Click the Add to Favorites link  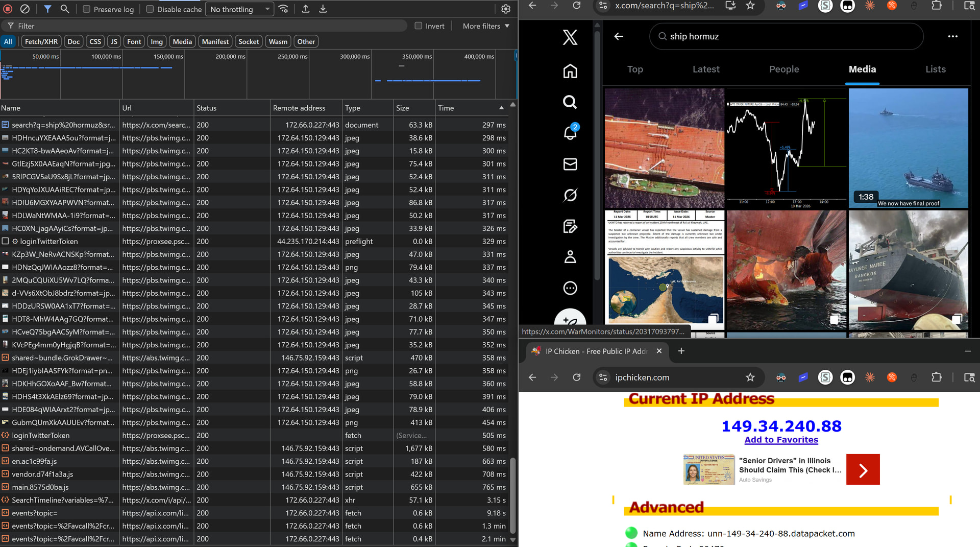(x=781, y=440)
